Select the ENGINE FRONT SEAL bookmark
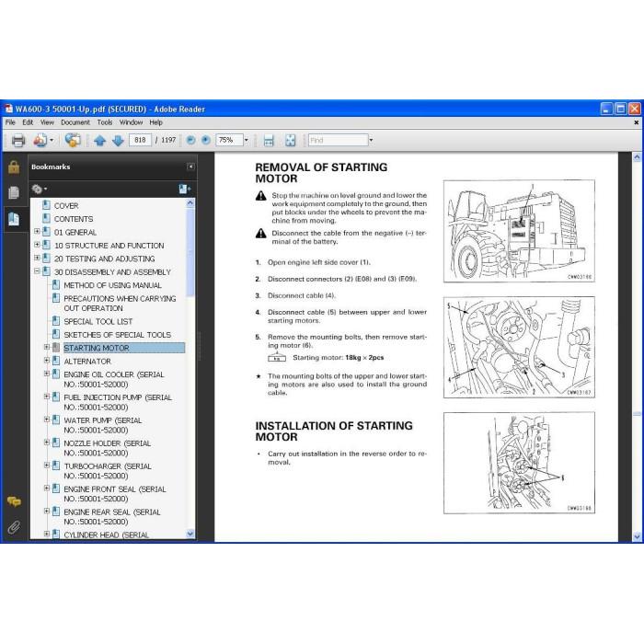This screenshot has width=644, height=644. click(115, 494)
